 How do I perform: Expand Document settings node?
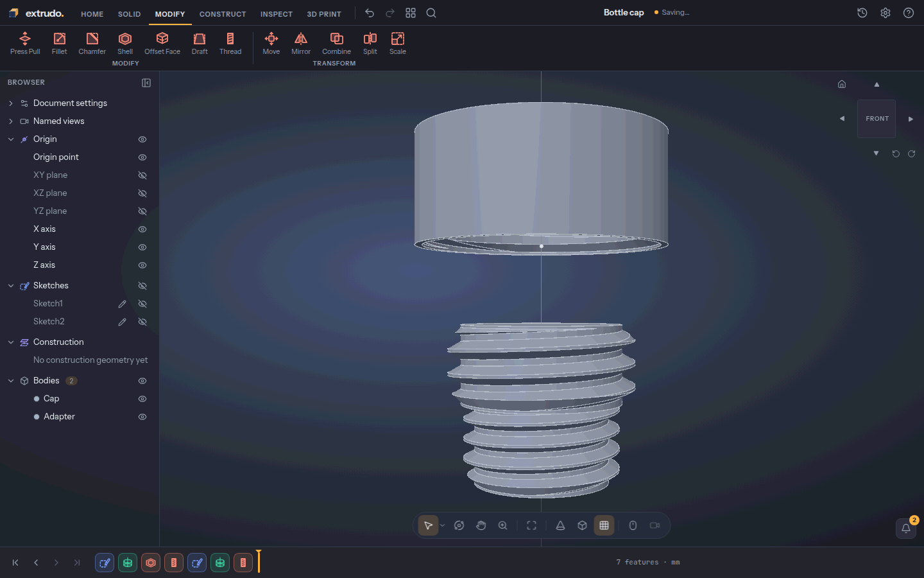click(11, 103)
